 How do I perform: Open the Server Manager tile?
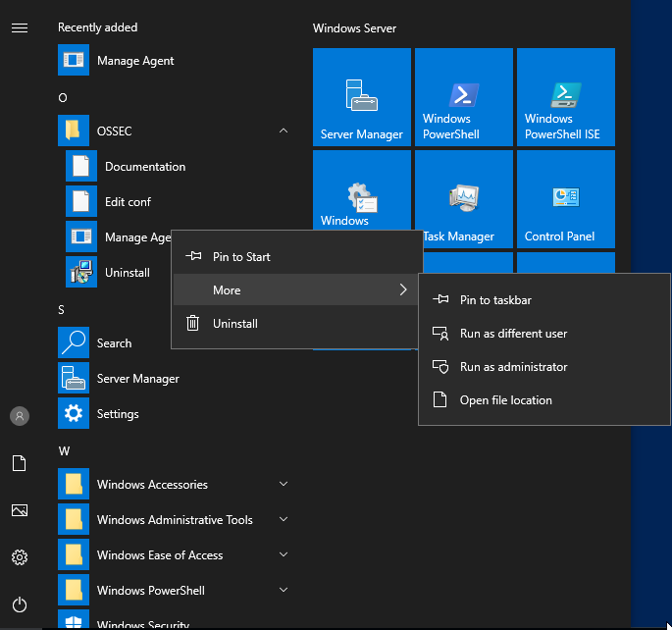[362, 96]
